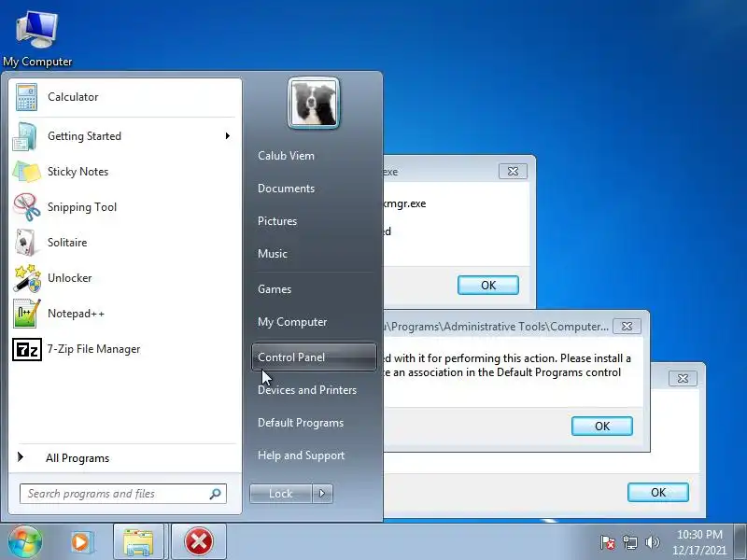Click the Snipping Tool scissors icon
Screen dimensions: 747x560
pos(27,207)
